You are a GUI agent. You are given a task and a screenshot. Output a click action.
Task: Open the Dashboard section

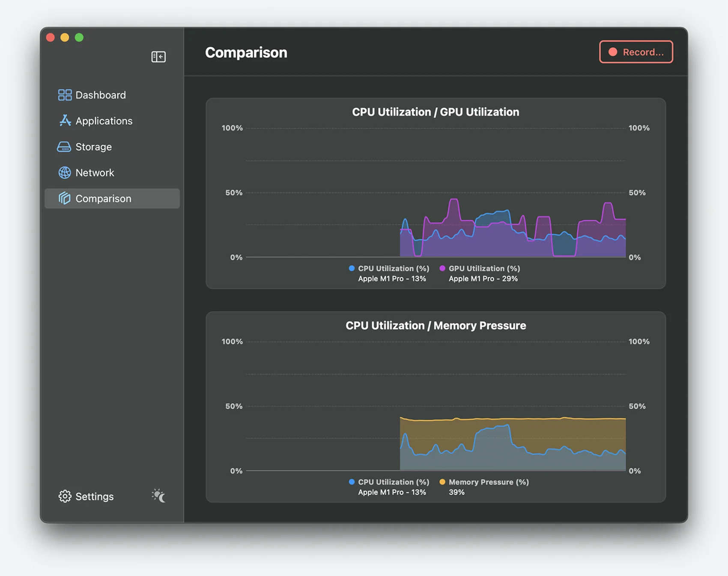point(101,95)
